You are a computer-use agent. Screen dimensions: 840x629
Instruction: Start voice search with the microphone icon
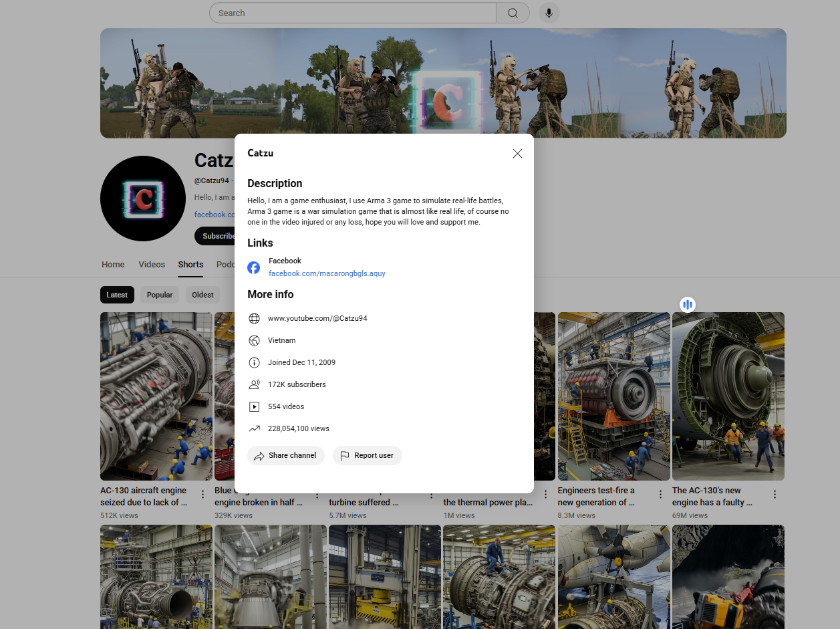coord(549,13)
